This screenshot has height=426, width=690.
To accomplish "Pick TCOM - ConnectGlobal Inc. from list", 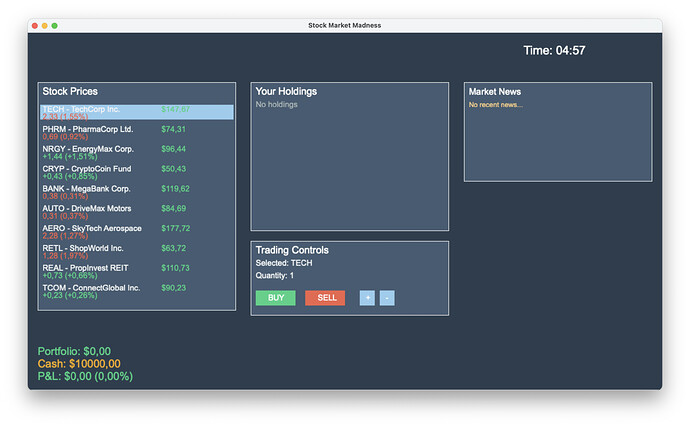I will pos(136,291).
